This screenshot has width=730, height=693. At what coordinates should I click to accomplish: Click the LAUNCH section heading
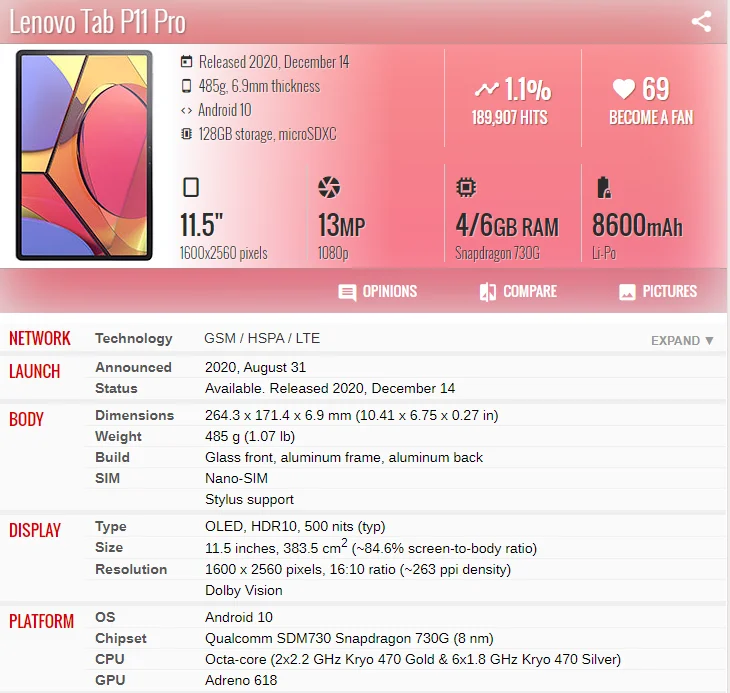pyautogui.click(x=34, y=371)
